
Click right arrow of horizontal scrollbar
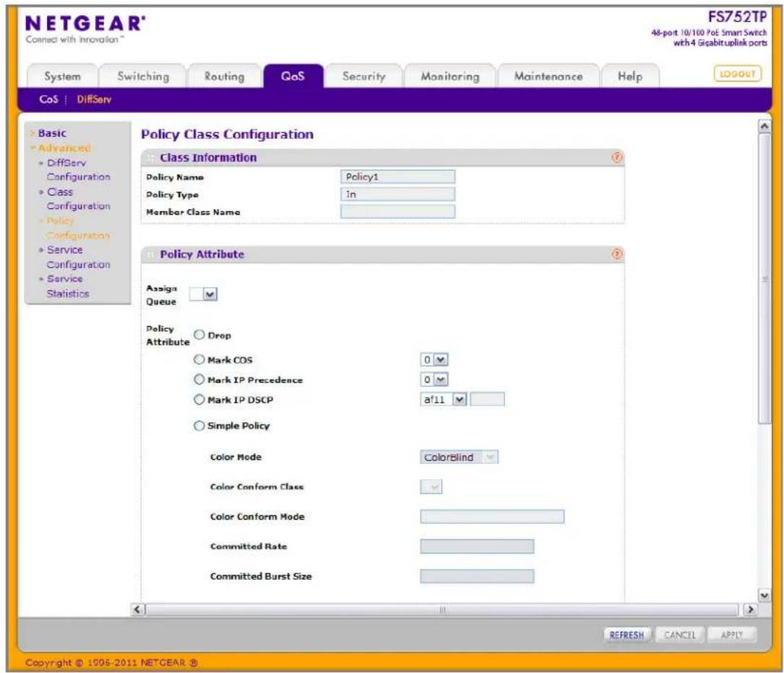point(749,609)
